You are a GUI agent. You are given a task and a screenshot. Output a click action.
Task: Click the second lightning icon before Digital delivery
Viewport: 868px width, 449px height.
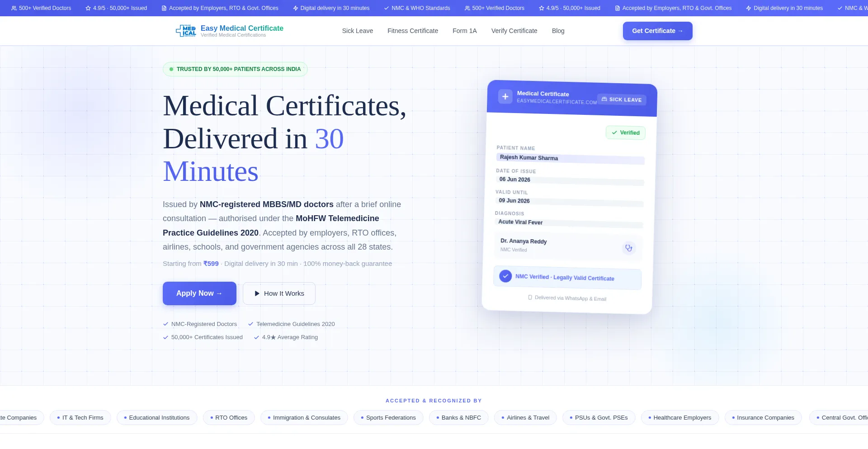(749, 8)
